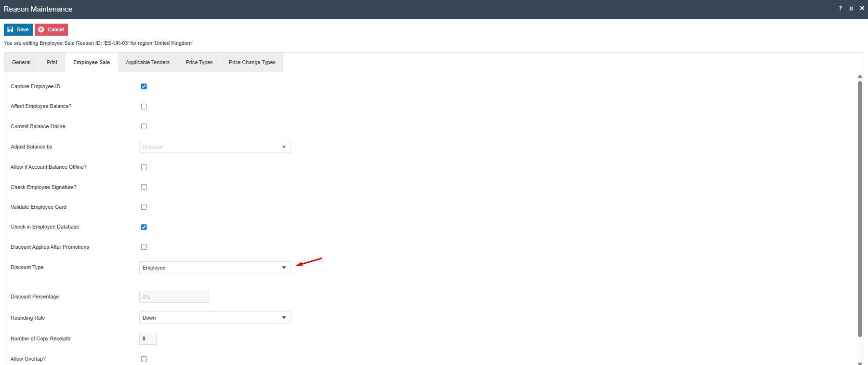The width and height of the screenshot is (868, 365).
Task: Click the vertical scrollbar thumb
Action: tap(860, 208)
